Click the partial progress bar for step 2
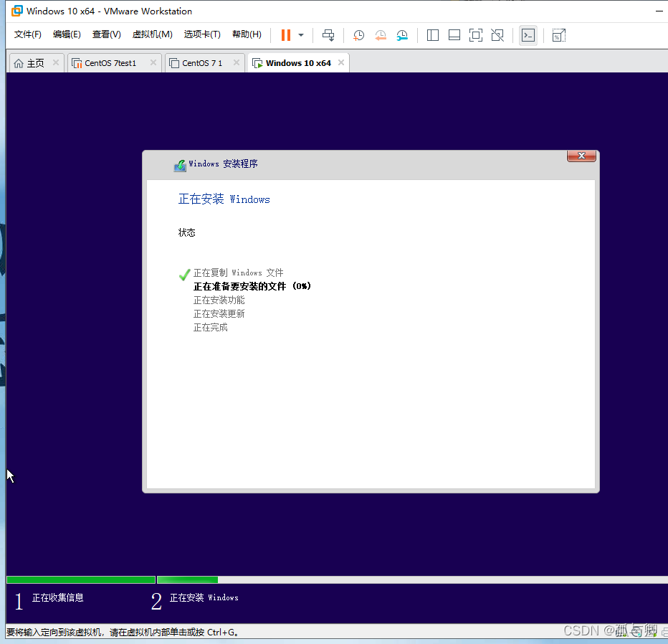Screen dimensions: 668x644 pos(188,579)
